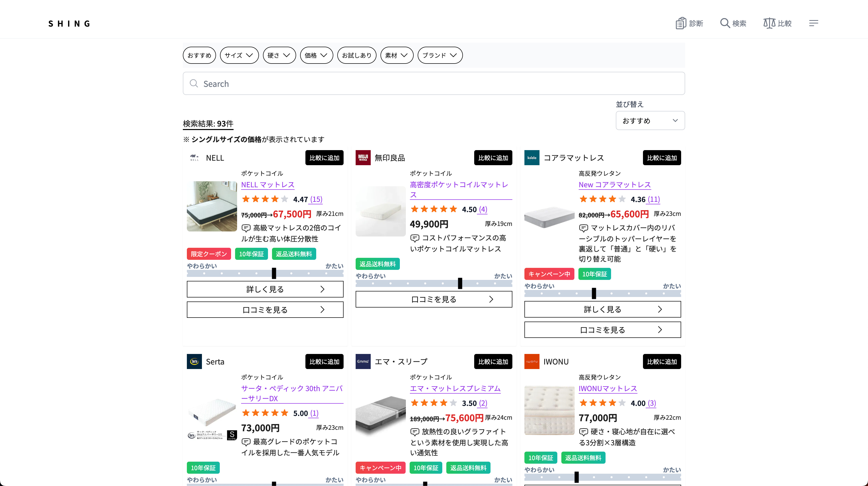
Task: Click the コアラマットレス firmness slider bar
Action: (x=603, y=294)
